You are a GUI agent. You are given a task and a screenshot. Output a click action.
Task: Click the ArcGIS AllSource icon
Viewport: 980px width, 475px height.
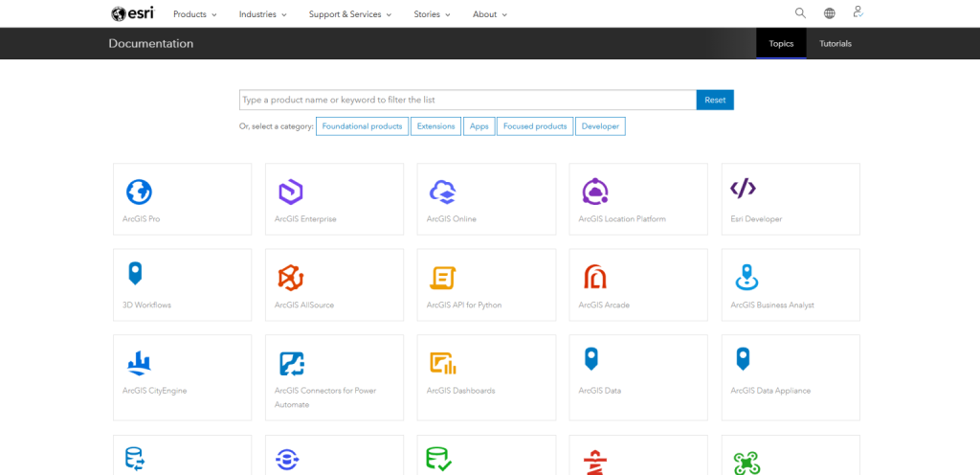pos(291,277)
